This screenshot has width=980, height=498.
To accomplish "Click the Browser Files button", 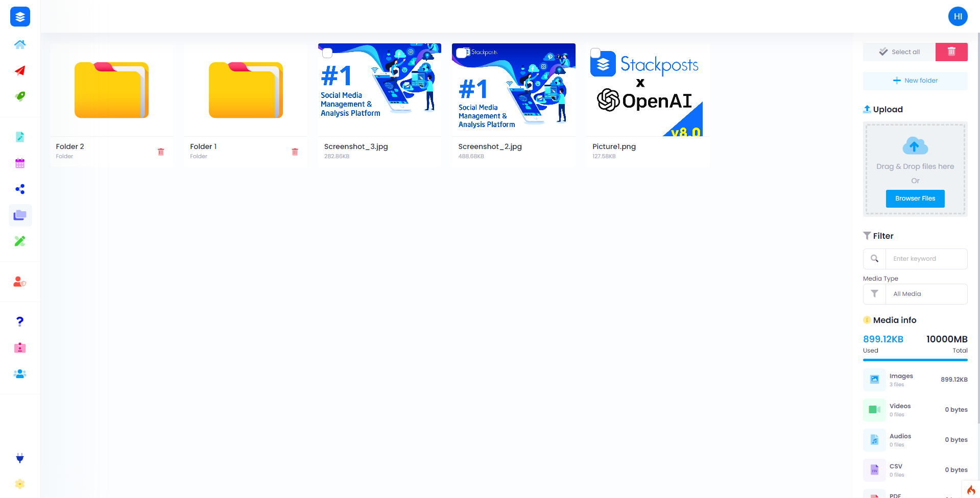I will pyautogui.click(x=915, y=198).
